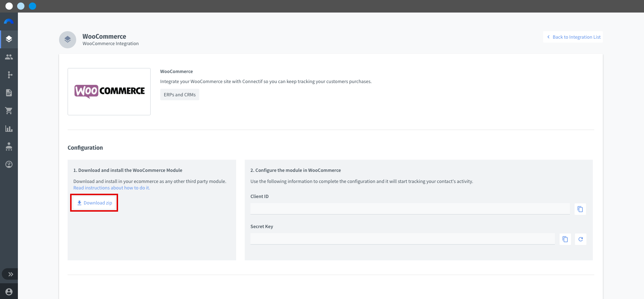Click the ERPs and CRMs tag
The height and width of the screenshot is (299, 644).
click(180, 95)
